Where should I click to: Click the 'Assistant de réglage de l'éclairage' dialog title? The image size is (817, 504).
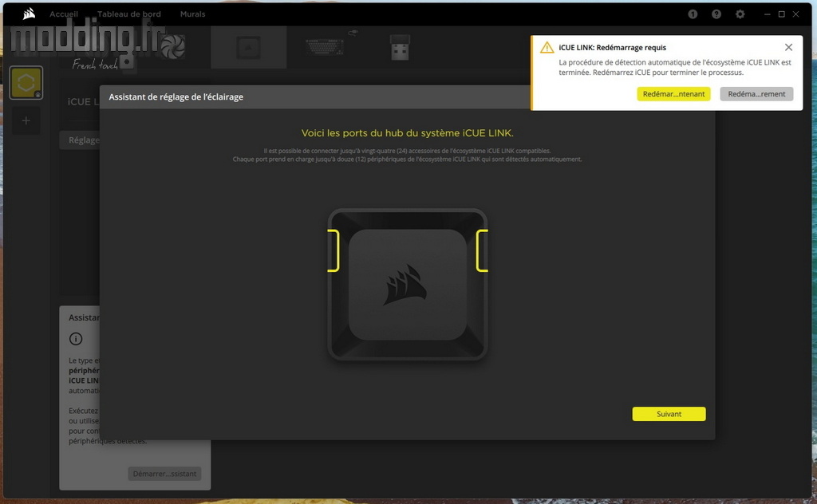coord(176,96)
